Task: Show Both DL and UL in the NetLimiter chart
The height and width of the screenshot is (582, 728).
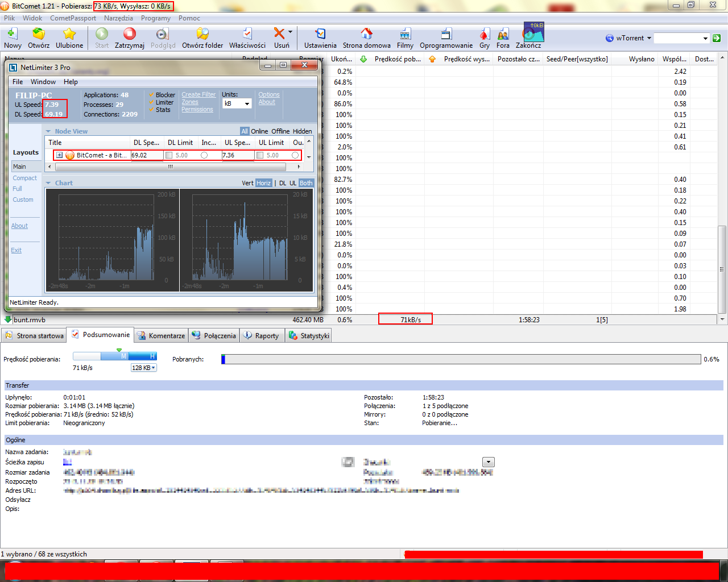Action: click(x=306, y=183)
